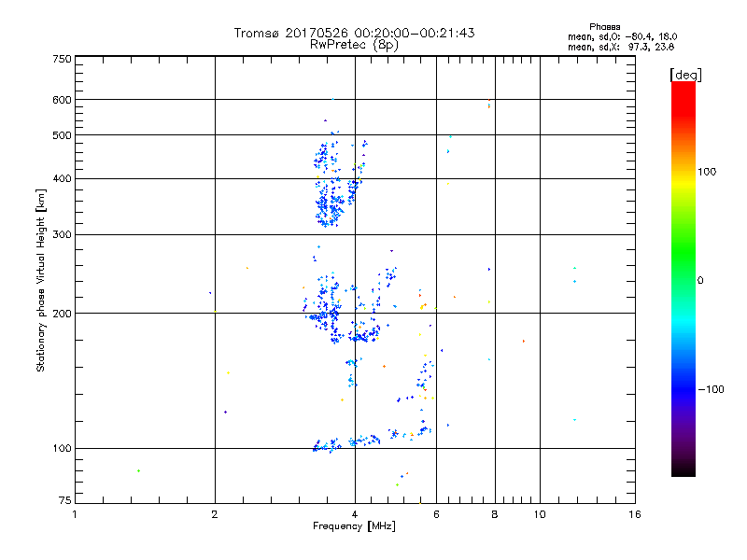Click the orange-red data point near 9 MHz

click(524, 341)
